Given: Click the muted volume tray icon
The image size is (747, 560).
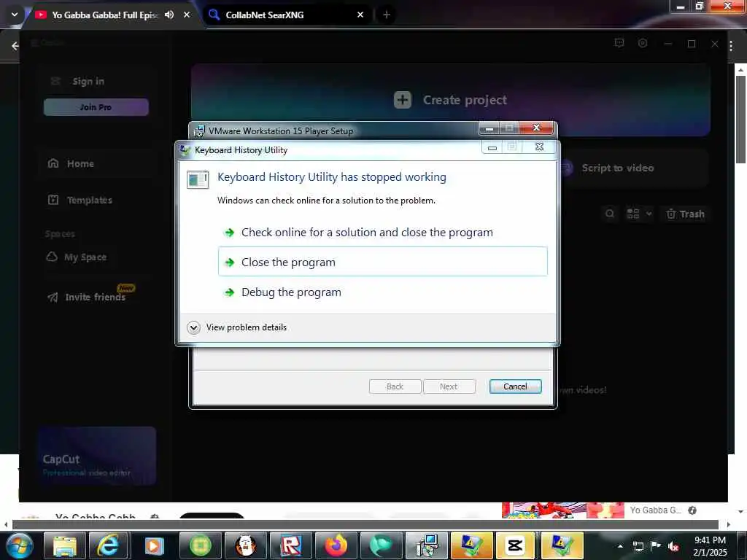Looking at the screenshot, I should (673, 546).
